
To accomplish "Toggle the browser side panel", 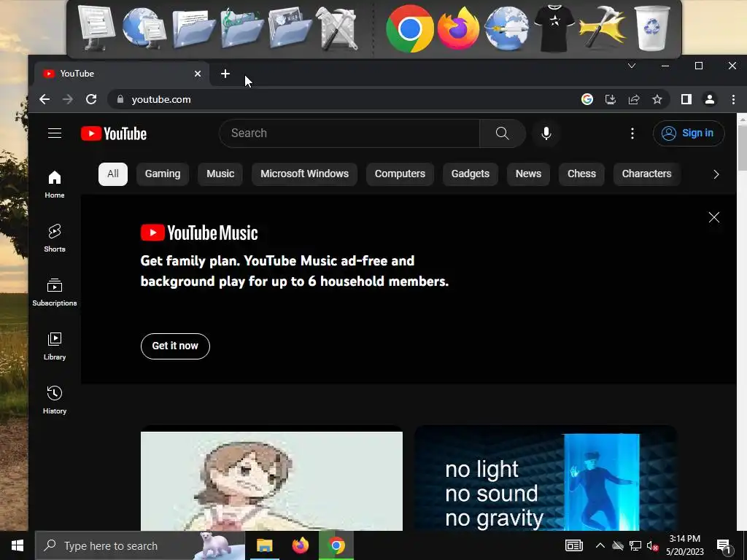I will [686, 99].
